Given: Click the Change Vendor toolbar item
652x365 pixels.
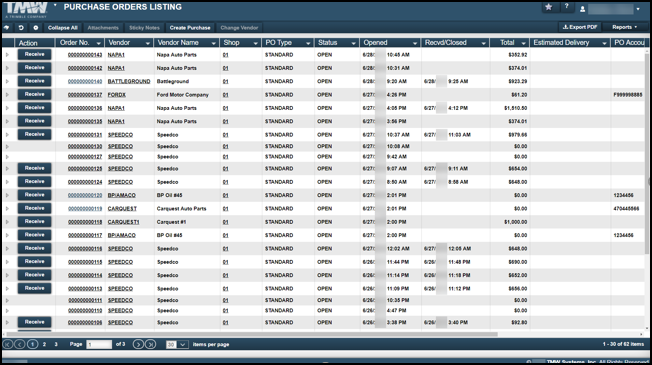Looking at the screenshot, I should 239,28.
